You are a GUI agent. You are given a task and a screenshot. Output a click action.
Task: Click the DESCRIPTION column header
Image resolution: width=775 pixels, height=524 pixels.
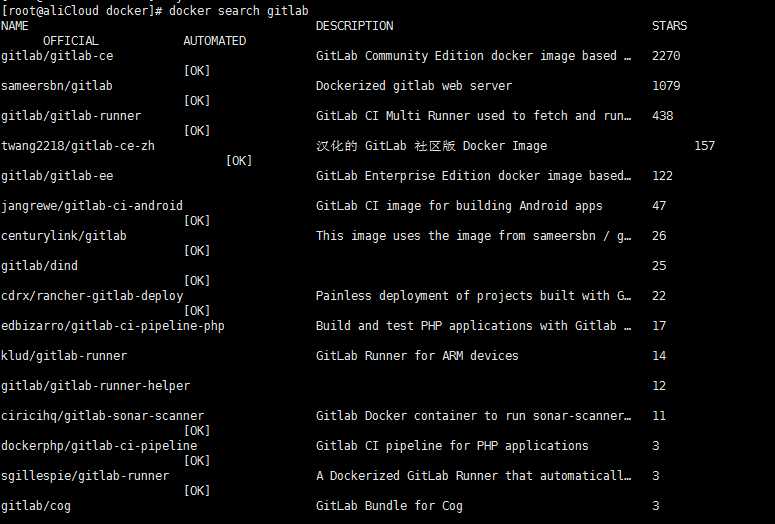[x=354, y=26]
